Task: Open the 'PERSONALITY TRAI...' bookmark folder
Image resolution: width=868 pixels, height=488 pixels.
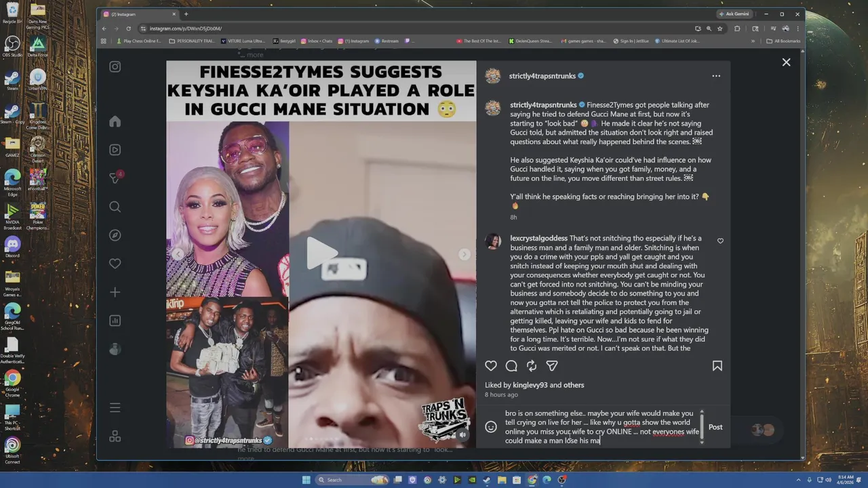Action: click(192, 41)
